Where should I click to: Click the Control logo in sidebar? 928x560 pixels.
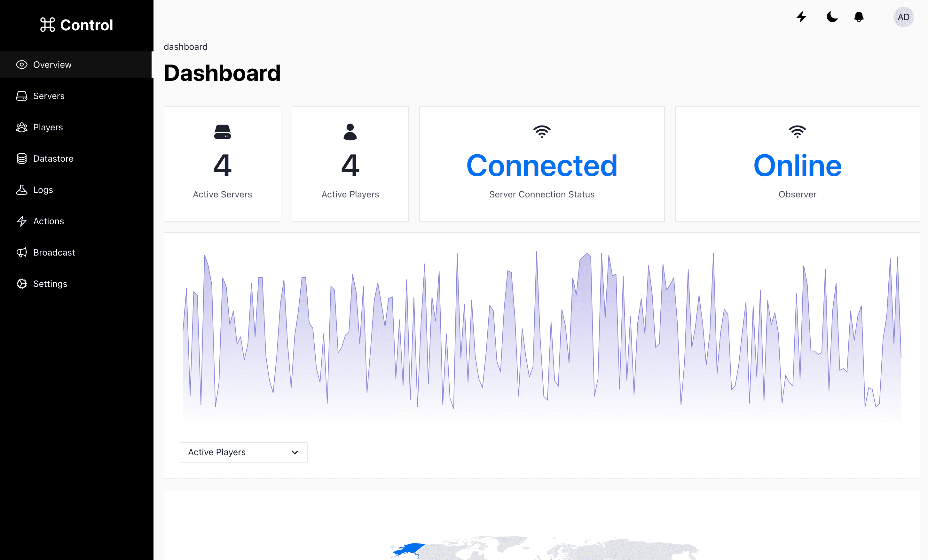pos(76,25)
